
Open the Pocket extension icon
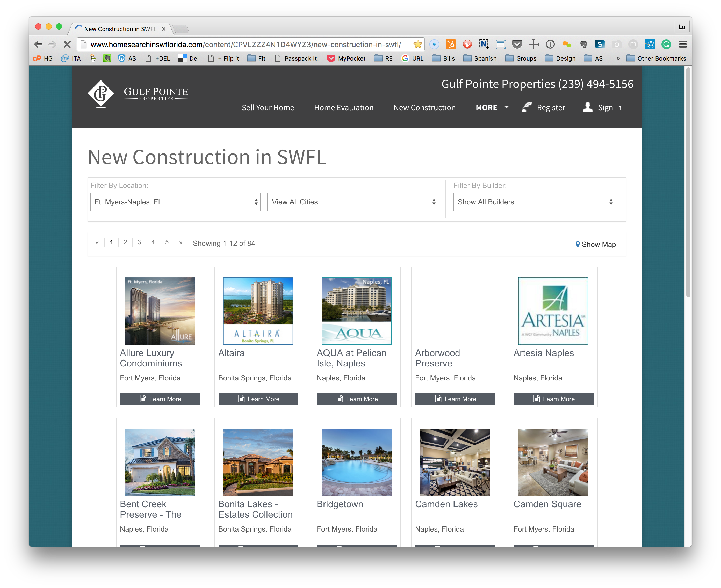click(x=517, y=44)
